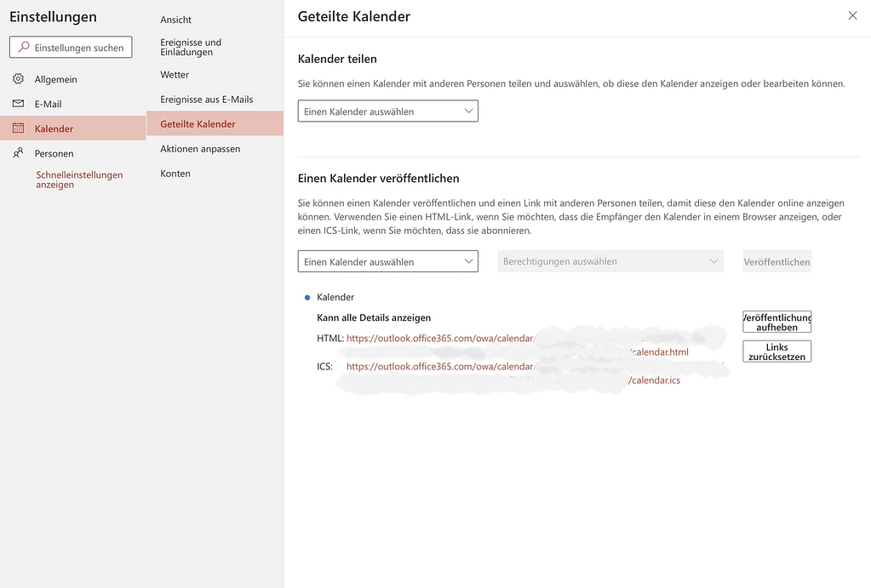Click 'Einen Kalender veröffentlichen' heading

(378, 178)
